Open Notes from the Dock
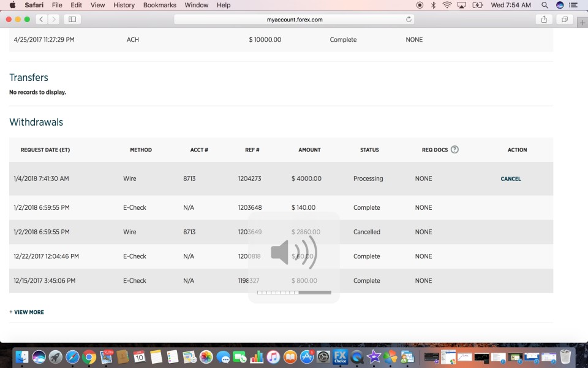 (x=156, y=357)
